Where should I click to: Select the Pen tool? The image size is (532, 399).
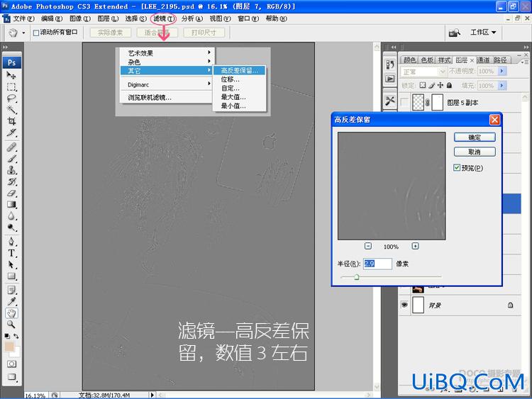[x=11, y=242]
